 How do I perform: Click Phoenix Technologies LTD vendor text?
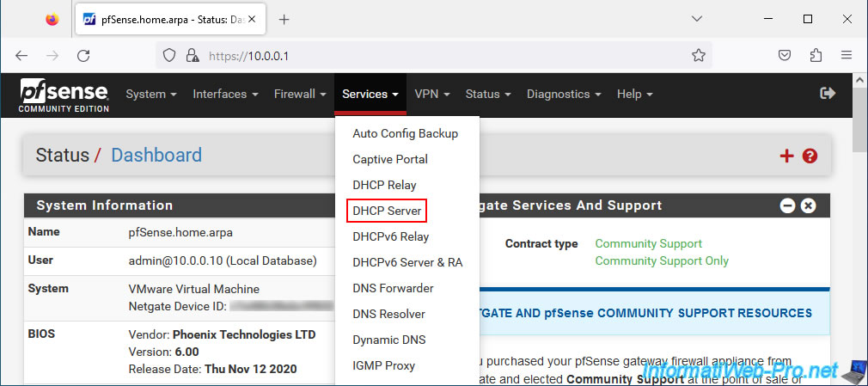pos(244,334)
